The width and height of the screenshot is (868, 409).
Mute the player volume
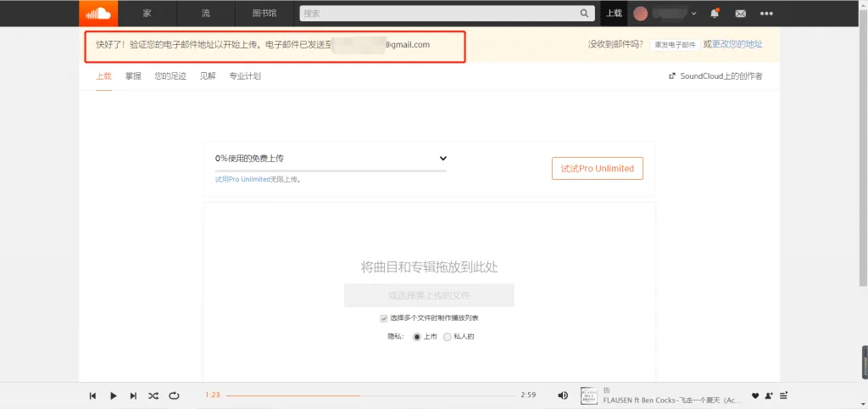563,395
